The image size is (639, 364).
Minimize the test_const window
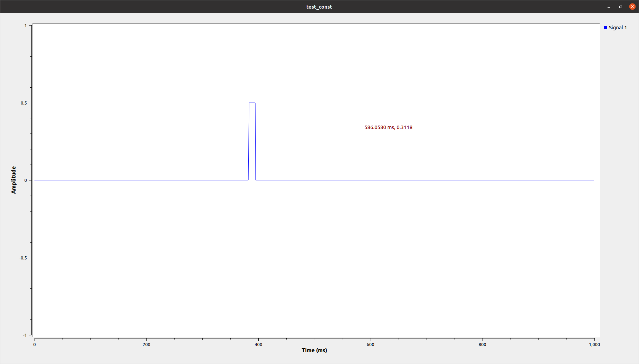(609, 7)
